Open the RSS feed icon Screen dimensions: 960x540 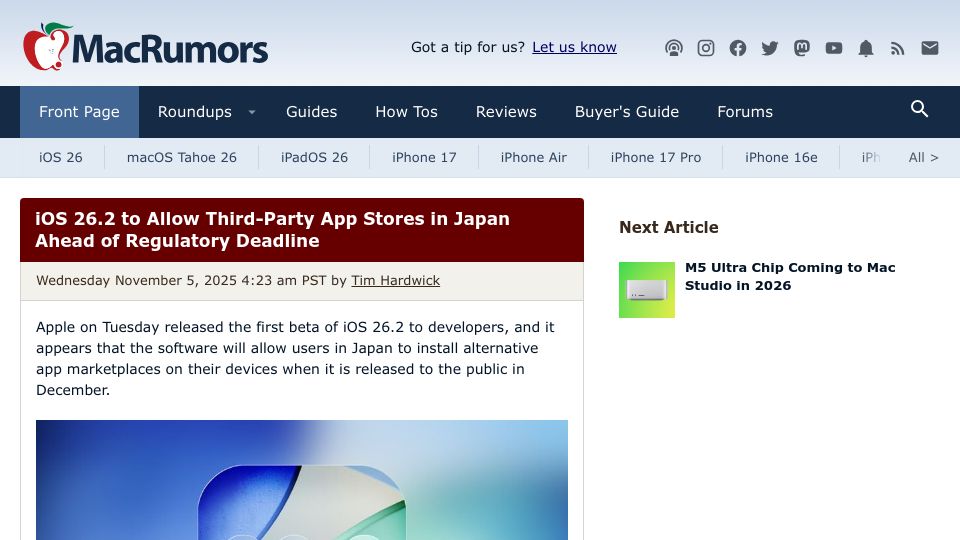(898, 48)
